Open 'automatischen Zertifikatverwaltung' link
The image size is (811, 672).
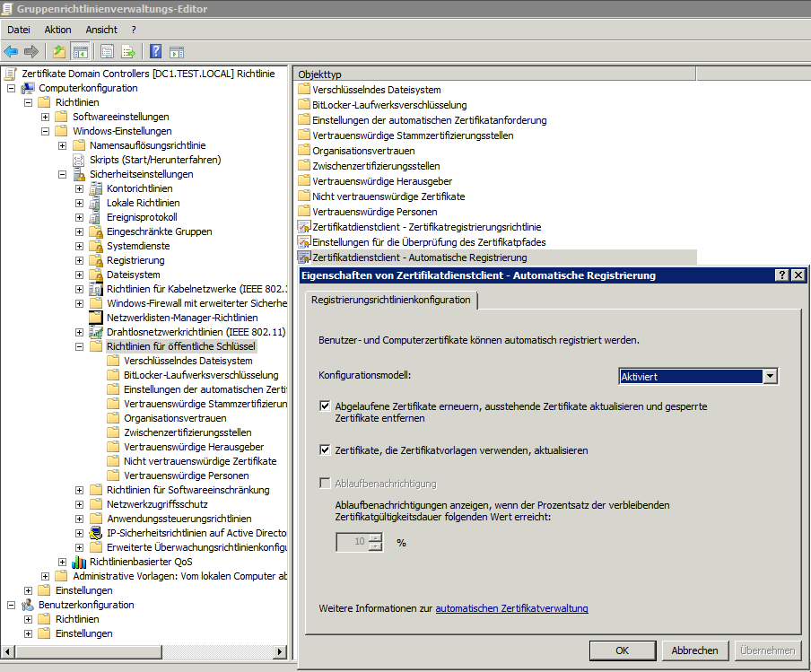(x=511, y=608)
